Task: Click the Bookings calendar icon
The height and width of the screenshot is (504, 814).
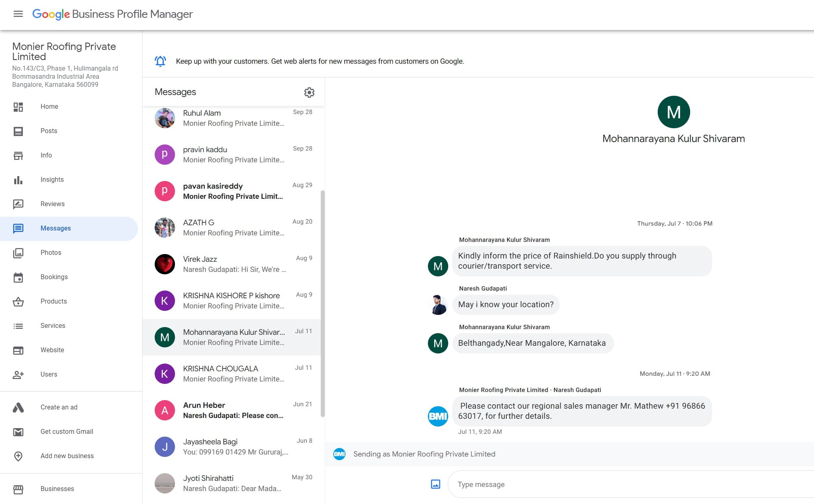Action: (x=18, y=277)
